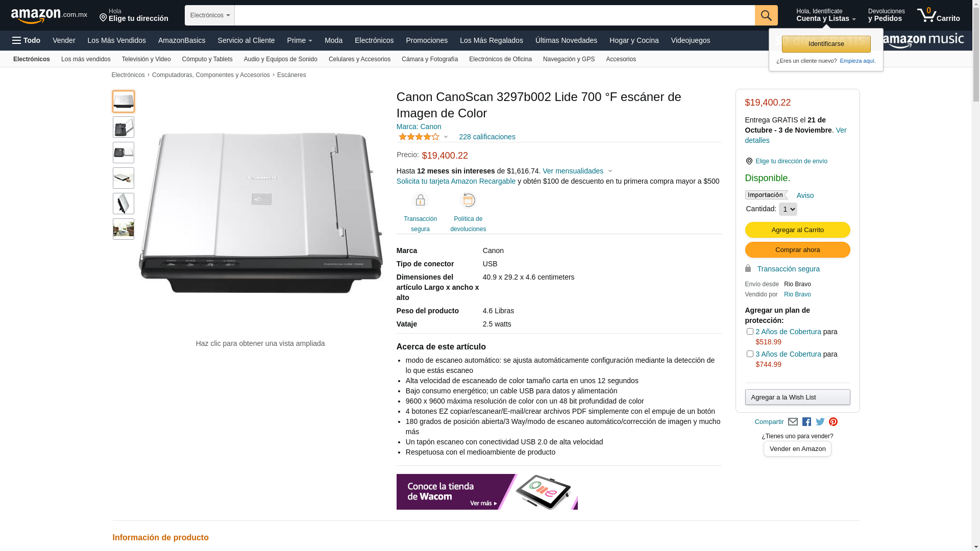Viewport: 980px width, 551px height.
Task: Select the last lifestyle product thumbnail
Action: click(124, 229)
